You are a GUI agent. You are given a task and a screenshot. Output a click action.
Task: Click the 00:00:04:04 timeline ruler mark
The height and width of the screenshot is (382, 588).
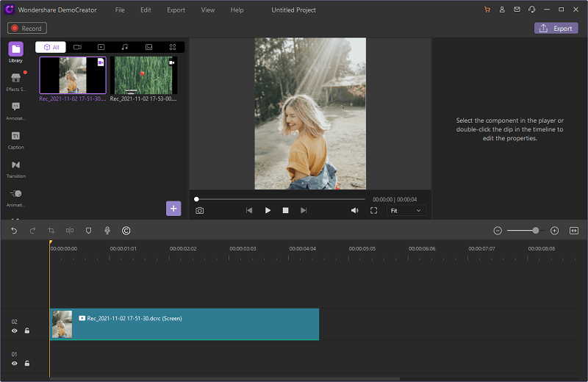(x=302, y=248)
